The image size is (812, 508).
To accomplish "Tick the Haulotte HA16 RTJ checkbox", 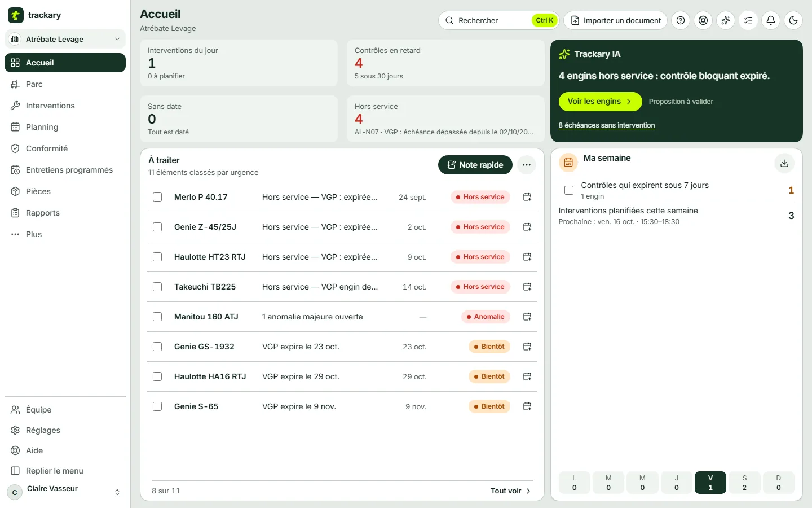I will pyautogui.click(x=157, y=376).
